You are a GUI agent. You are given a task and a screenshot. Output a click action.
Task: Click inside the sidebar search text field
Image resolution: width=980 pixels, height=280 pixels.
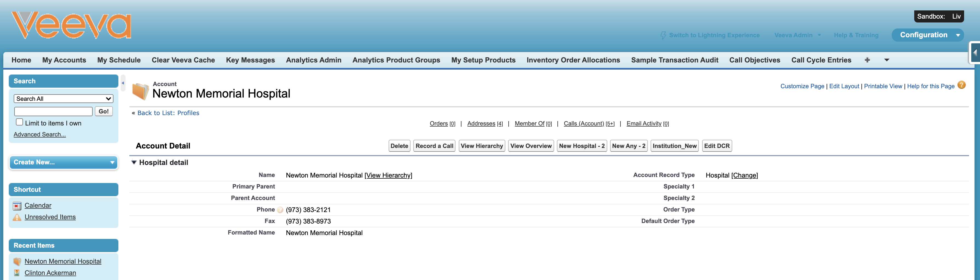point(53,111)
